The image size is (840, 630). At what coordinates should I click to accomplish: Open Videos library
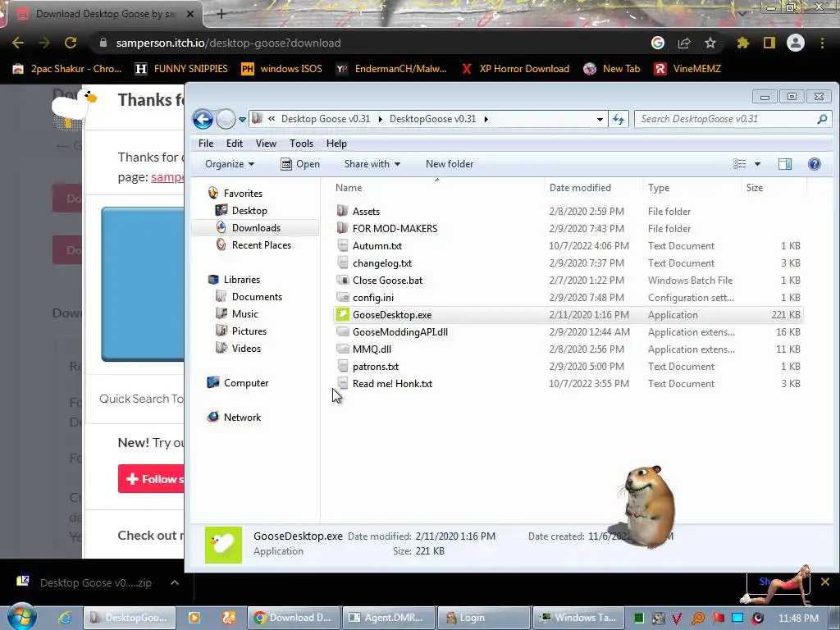click(x=246, y=348)
